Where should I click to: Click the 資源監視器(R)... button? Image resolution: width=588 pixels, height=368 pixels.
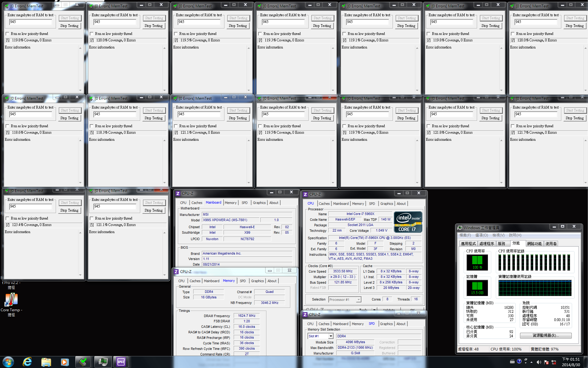point(546,335)
